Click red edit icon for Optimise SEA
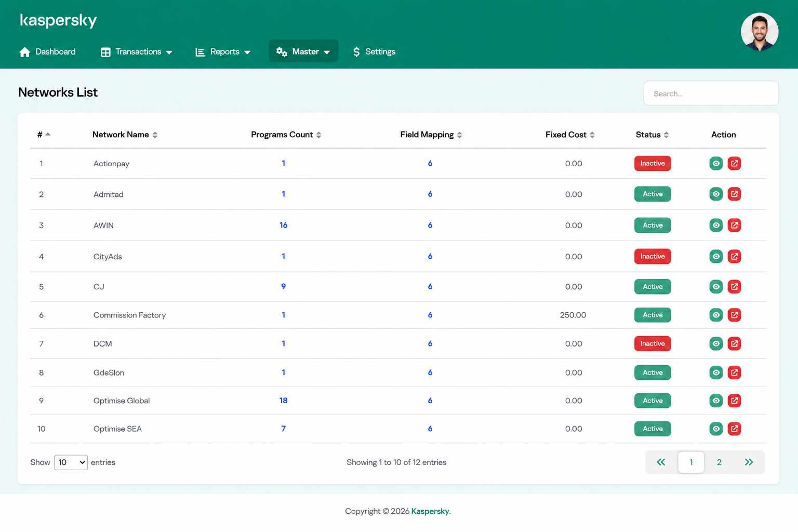Image resolution: width=798 pixels, height=532 pixels. [x=734, y=429]
